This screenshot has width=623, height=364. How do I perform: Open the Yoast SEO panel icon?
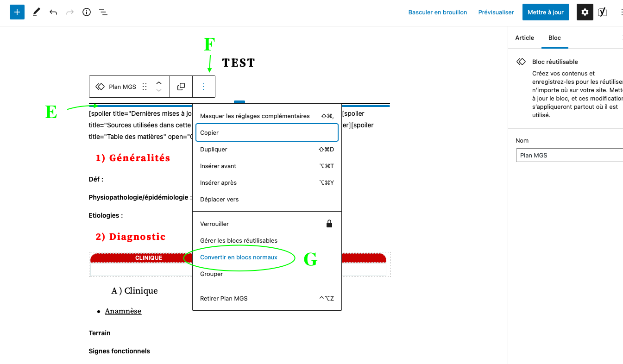point(602,12)
